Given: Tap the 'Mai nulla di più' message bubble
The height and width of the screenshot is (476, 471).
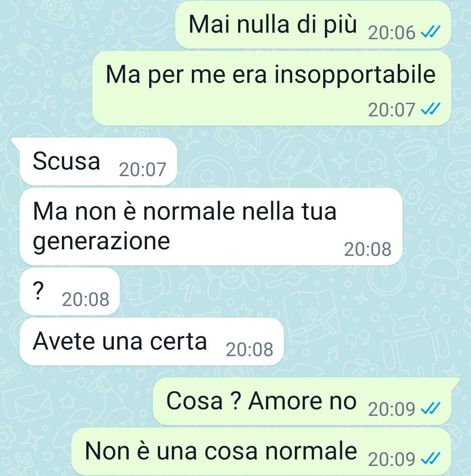Looking at the screenshot, I should click(x=313, y=25).
